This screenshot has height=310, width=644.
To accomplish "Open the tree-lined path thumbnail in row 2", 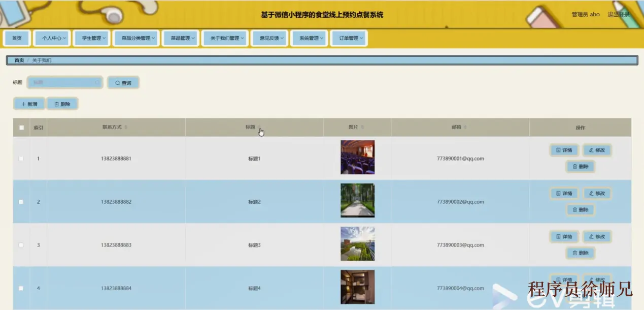I will (x=357, y=200).
